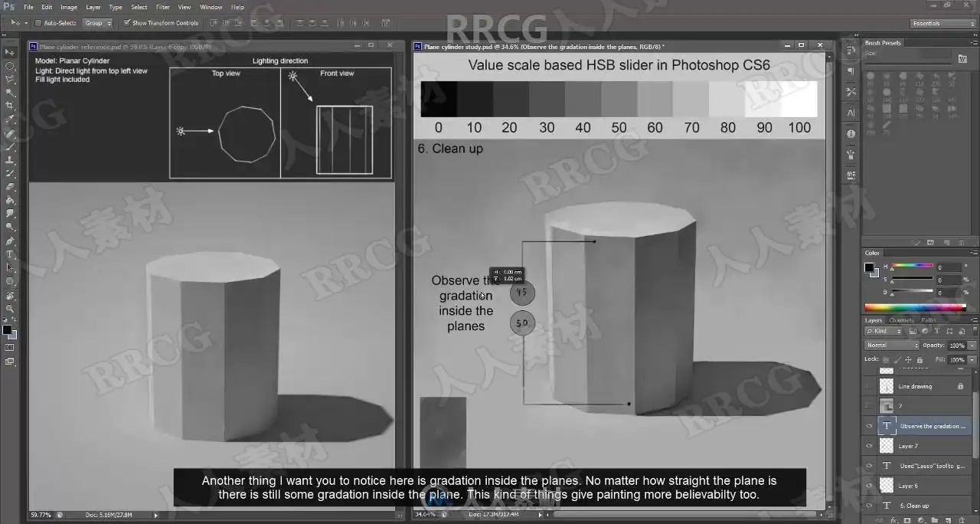Open the Filter menu

[162, 7]
